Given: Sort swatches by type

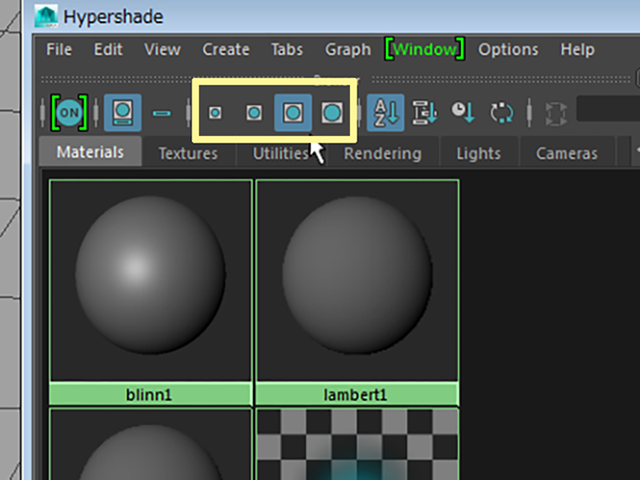Looking at the screenshot, I should [424, 113].
